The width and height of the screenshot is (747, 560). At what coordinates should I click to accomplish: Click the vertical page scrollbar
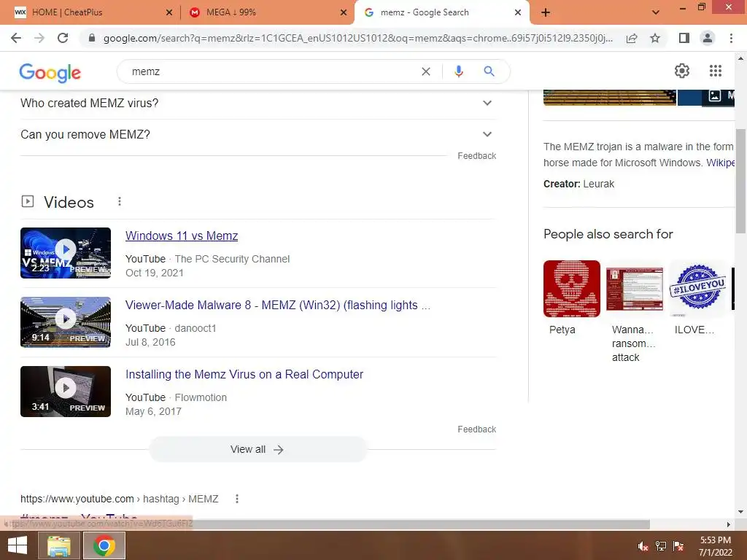[x=740, y=181]
